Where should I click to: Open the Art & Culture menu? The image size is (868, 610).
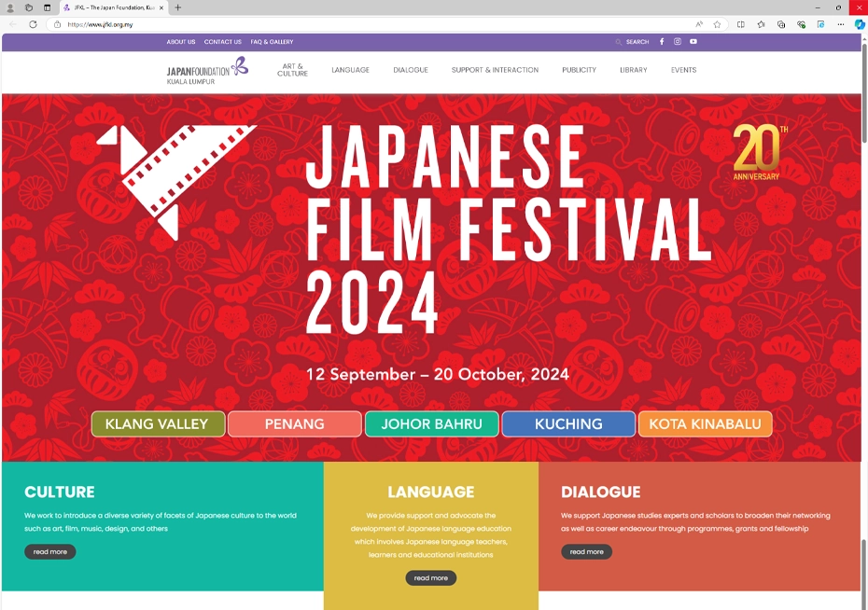[x=292, y=70]
